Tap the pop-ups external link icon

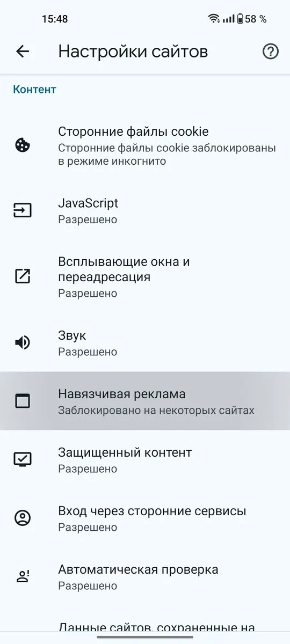pyautogui.click(x=23, y=276)
